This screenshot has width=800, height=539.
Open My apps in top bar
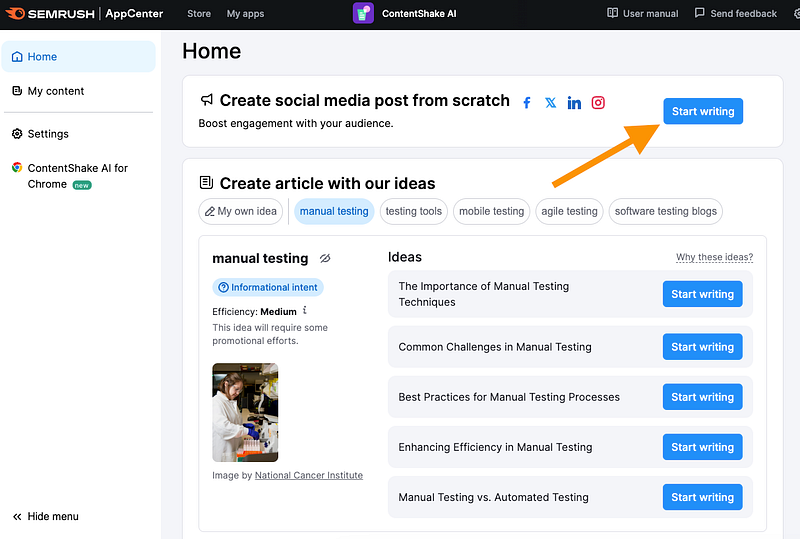(245, 14)
